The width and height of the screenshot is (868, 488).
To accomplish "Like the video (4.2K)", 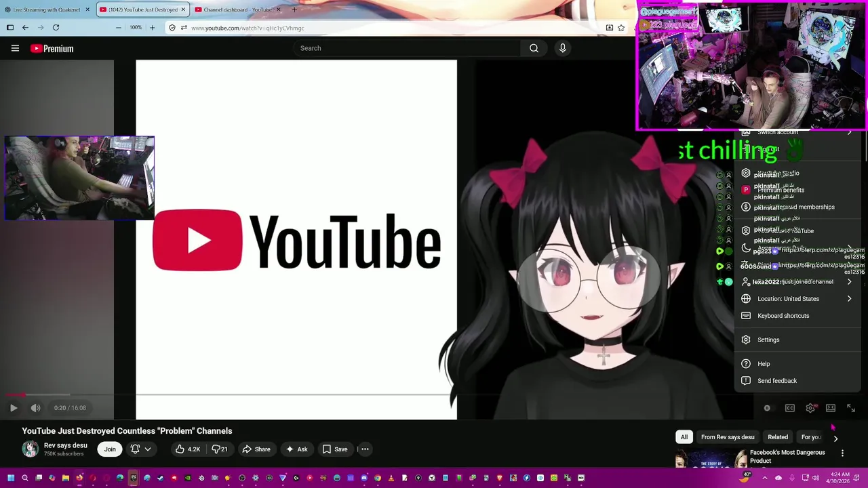I will (x=187, y=449).
